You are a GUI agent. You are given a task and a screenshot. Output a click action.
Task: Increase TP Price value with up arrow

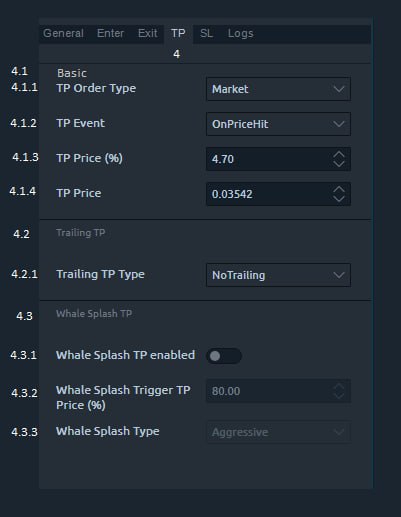(339, 189)
